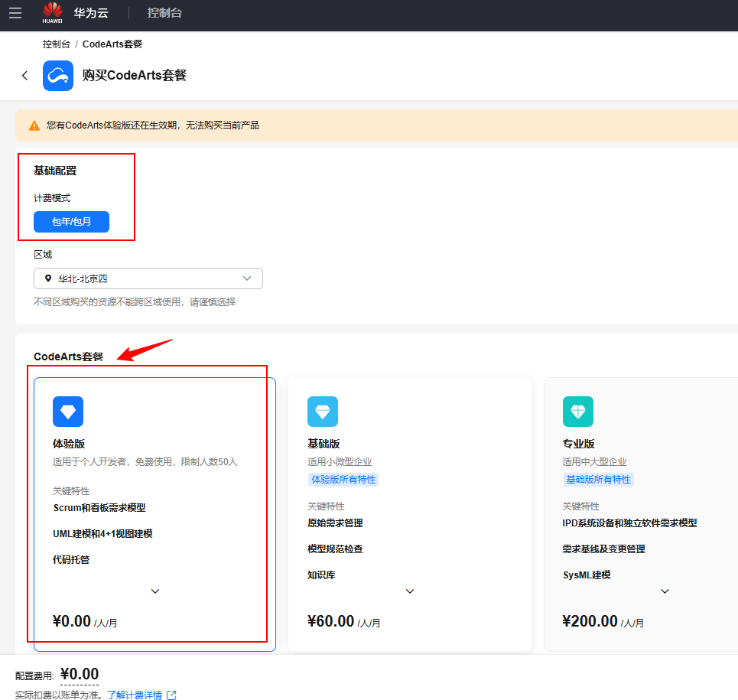
Task: Click SysML建模 feature text
Action: pos(587,575)
